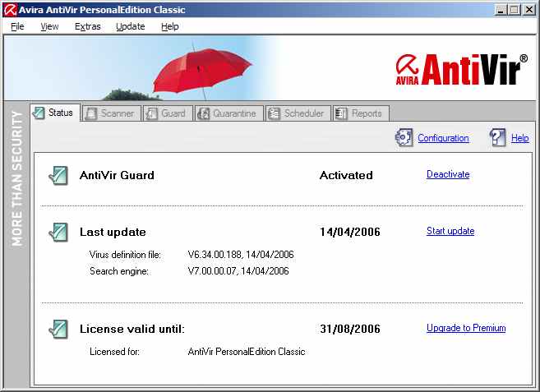Click the Quarantine tab icon
Image resolution: width=540 pixels, height=392 pixels.
click(x=203, y=113)
